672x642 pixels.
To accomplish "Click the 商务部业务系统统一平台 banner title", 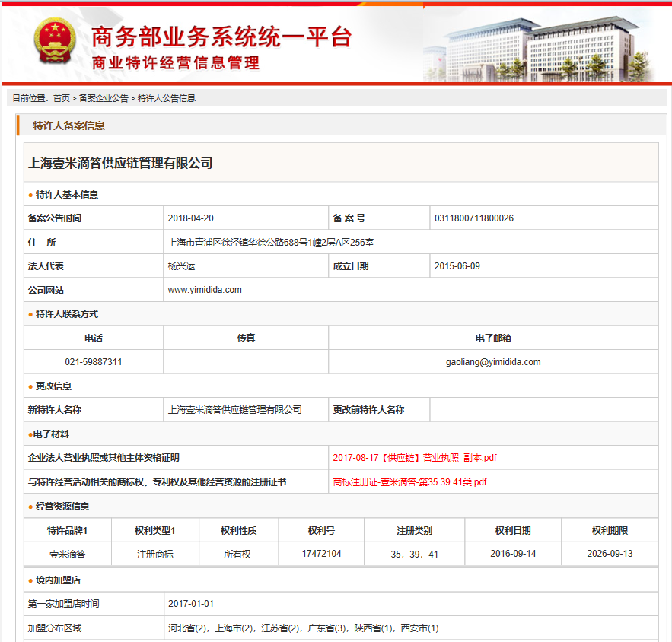I will [x=221, y=37].
